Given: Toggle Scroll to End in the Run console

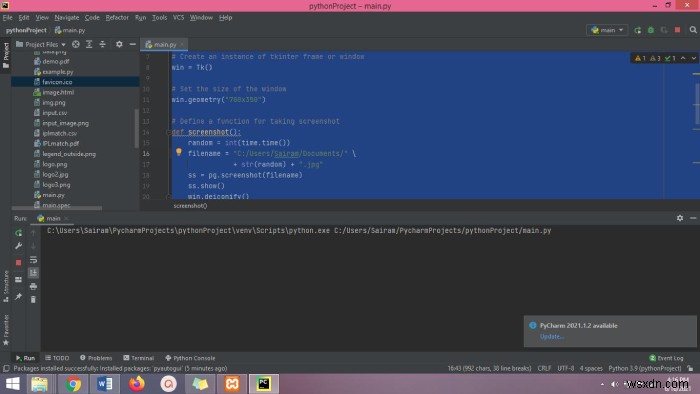Looking at the screenshot, I should (33, 273).
